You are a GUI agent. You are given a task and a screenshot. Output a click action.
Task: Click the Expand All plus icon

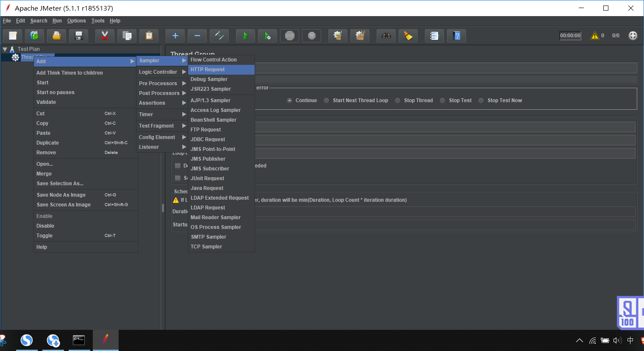(175, 36)
